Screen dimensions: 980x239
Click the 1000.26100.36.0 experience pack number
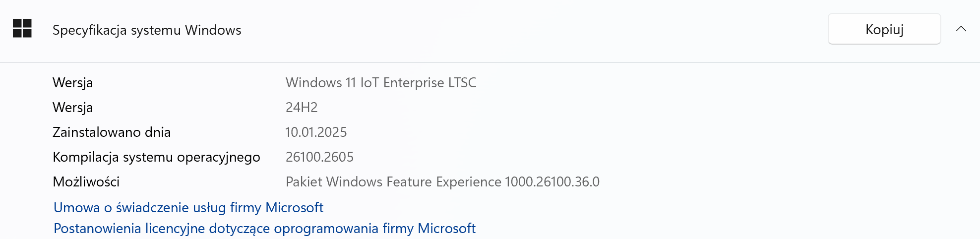pyautogui.click(x=552, y=182)
